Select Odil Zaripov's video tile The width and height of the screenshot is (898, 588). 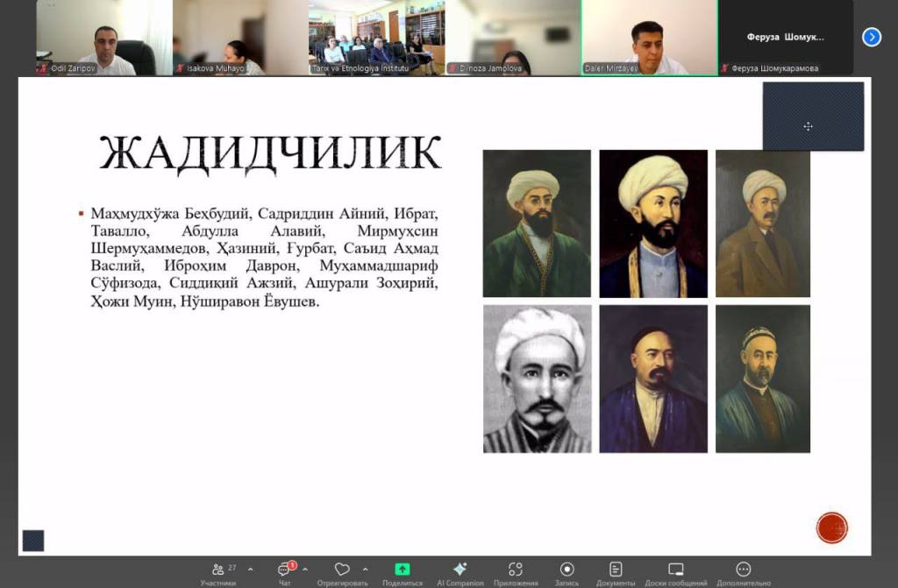coord(104,38)
